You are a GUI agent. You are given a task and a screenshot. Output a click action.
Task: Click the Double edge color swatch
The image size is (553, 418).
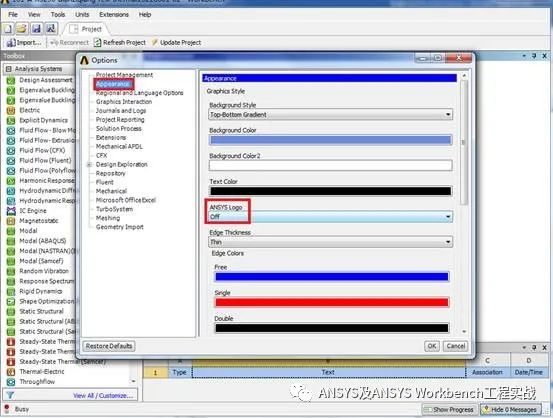click(332, 328)
